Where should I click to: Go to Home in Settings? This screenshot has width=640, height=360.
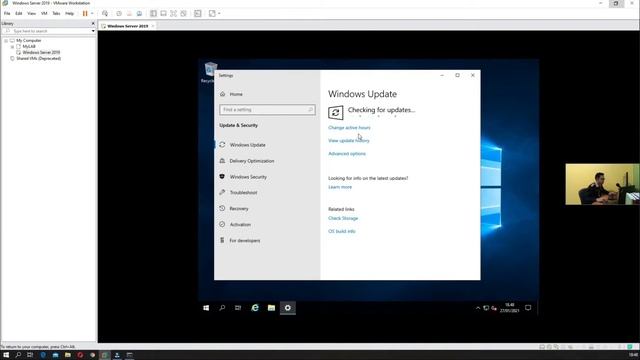tap(236, 94)
